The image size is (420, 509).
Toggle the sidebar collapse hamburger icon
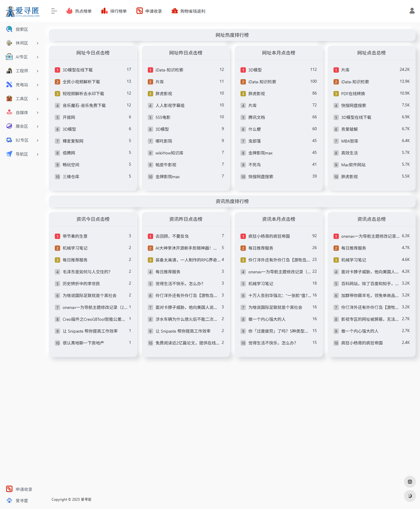(x=54, y=11)
